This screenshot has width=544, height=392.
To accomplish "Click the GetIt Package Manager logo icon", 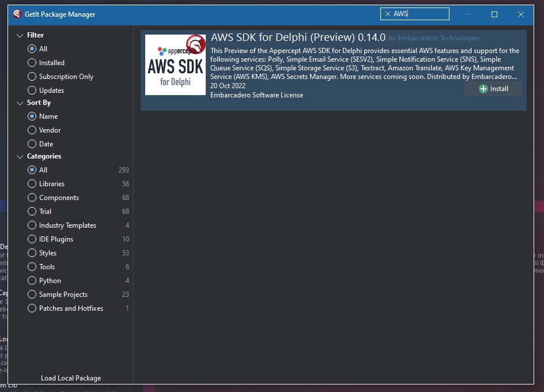I will pos(17,14).
